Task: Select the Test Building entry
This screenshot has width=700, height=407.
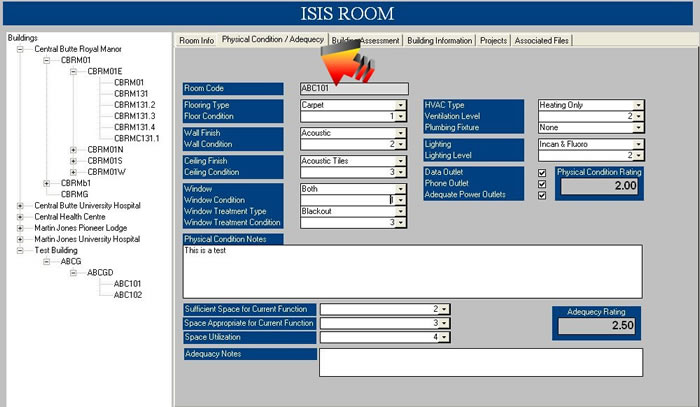Action: 56,250
